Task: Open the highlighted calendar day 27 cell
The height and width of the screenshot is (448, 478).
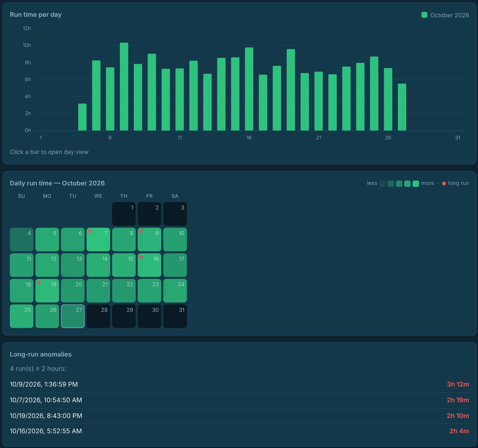Action: [x=73, y=316]
